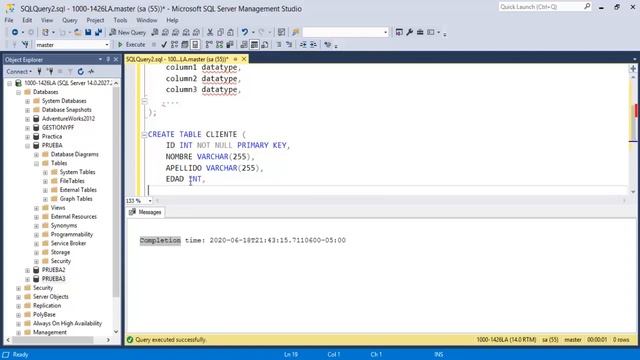Click the Analysis Services DMX Query icon
The width and height of the screenshot is (640, 360).
tap(176, 32)
